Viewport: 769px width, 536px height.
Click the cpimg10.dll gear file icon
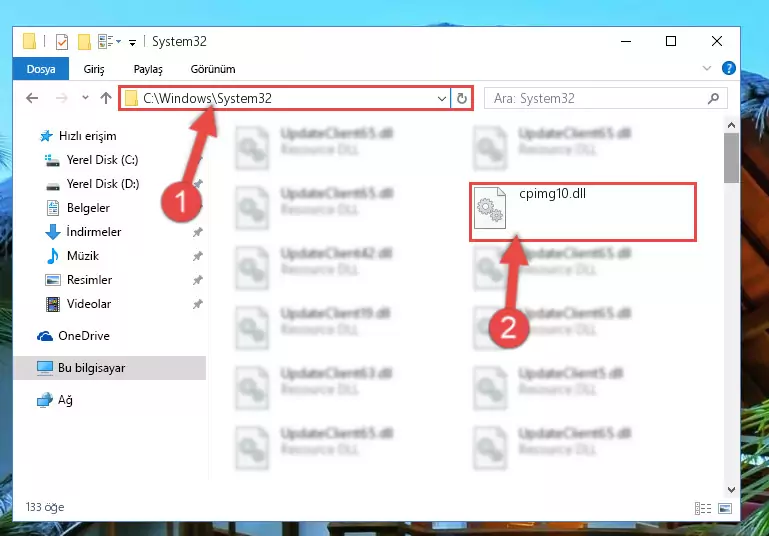coord(489,208)
